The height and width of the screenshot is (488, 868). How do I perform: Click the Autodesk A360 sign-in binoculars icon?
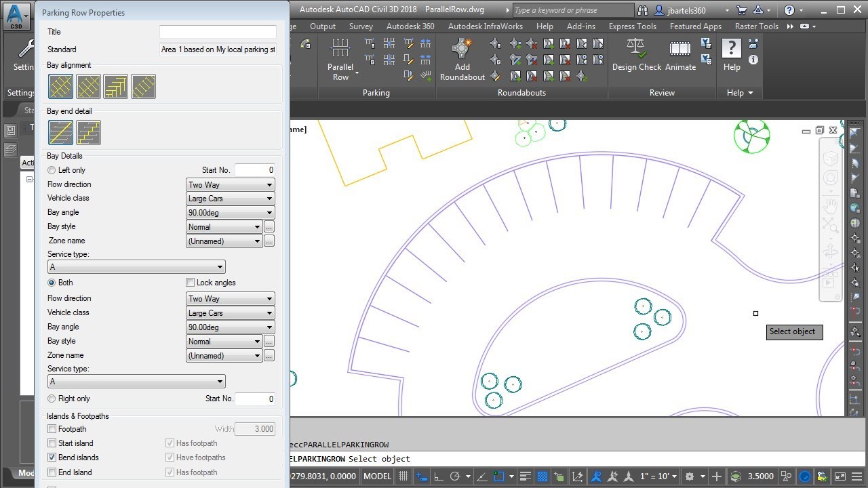(x=643, y=10)
